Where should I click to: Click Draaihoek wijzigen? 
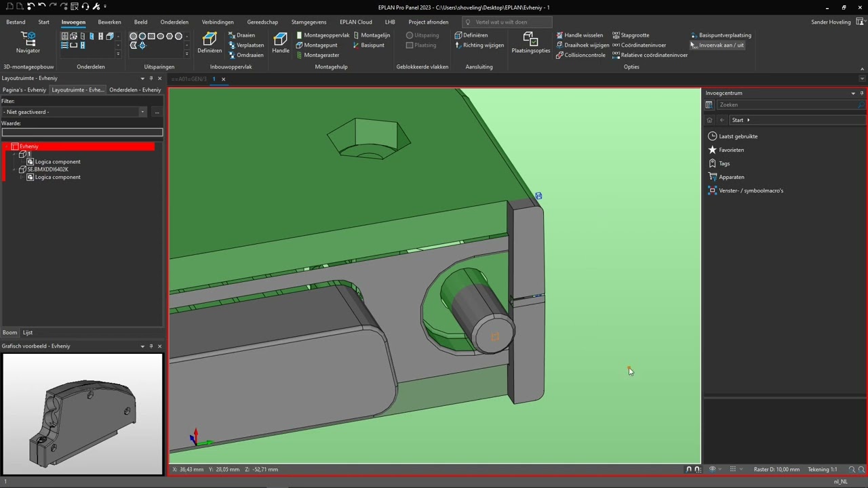click(x=583, y=45)
